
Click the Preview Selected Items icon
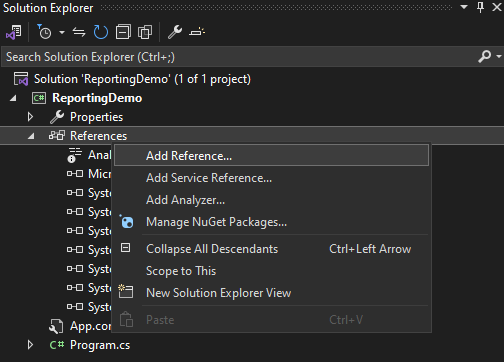coord(197,32)
